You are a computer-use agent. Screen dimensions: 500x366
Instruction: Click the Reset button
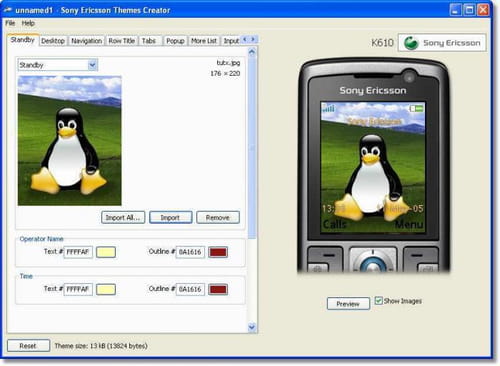tap(28, 346)
